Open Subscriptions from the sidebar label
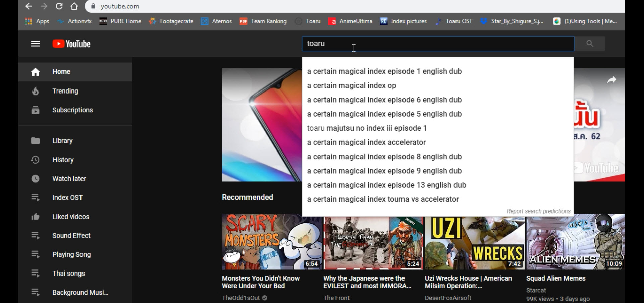644x303 pixels. point(72,110)
